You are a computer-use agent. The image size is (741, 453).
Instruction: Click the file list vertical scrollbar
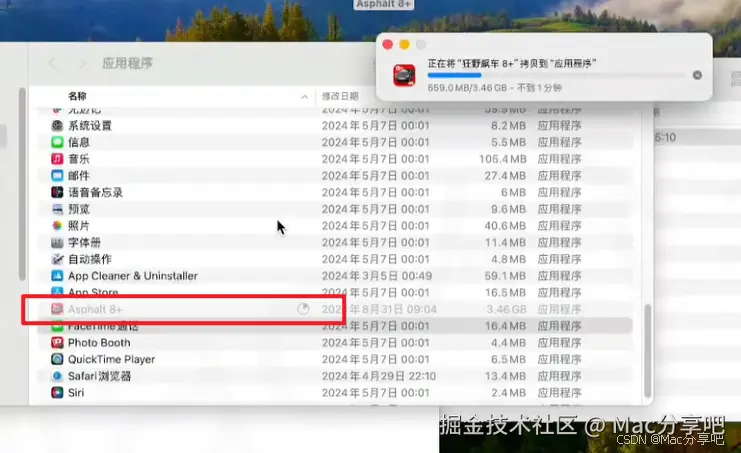pos(648,351)
